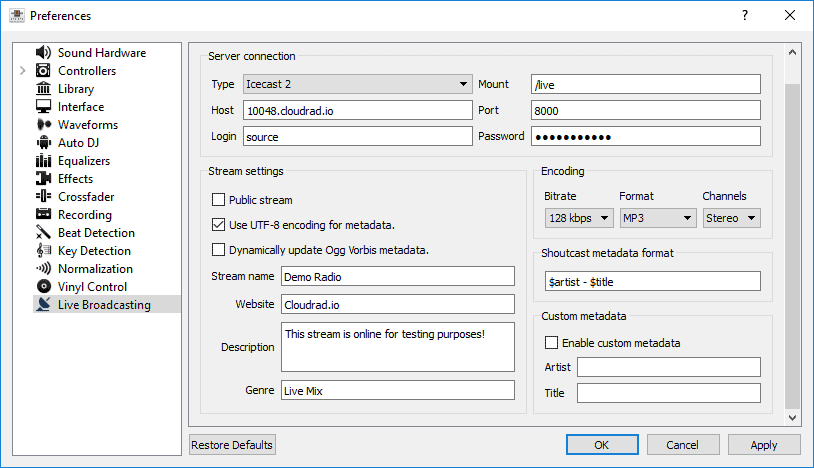This screenshot has width=814, height=468.
Task: Click the Mount field containing /live
Action: (646, 84)
